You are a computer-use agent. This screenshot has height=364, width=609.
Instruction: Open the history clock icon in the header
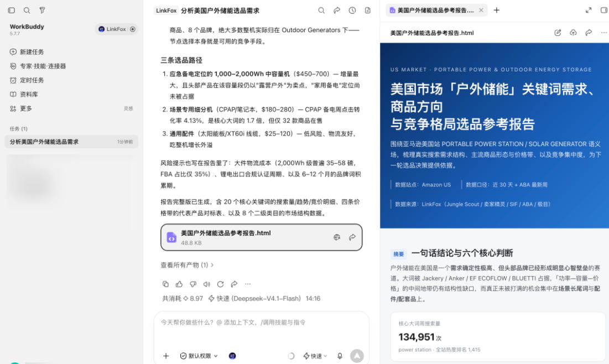pos(352,11)
